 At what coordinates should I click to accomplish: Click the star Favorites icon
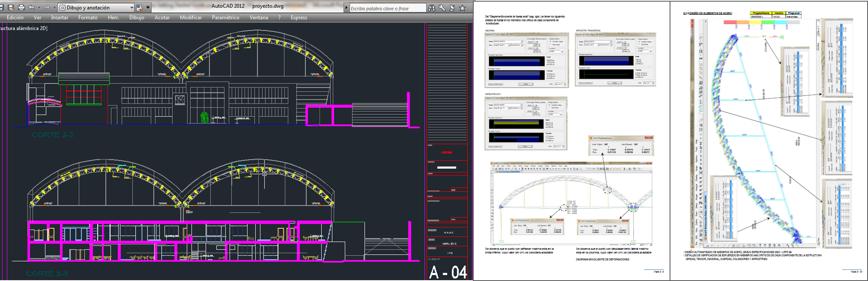click(x=462, y=8)
